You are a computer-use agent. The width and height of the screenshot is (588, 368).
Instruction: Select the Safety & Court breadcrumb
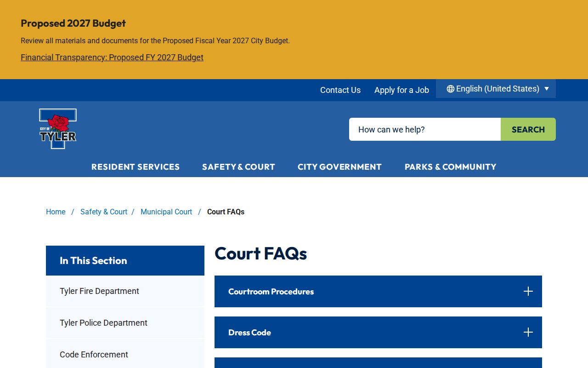click(x=104, y=212)
